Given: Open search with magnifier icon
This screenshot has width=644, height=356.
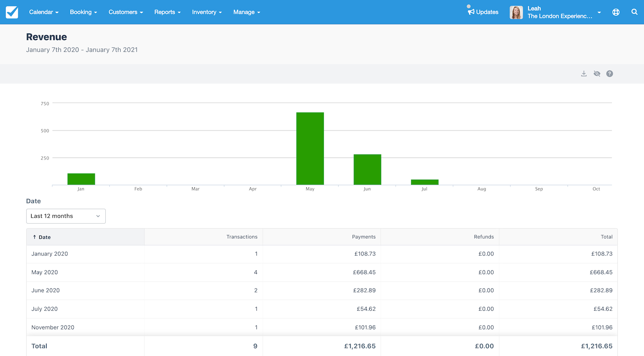Looking at the screenshot, I should tap(635, 12).
